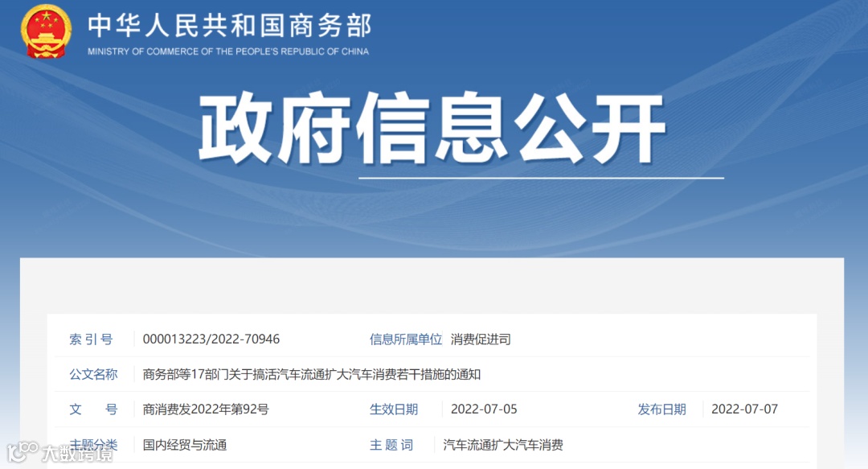This screenshot has width=868, height=469.
Task: Click the 主题词 label
Action: tap(391, 445)
